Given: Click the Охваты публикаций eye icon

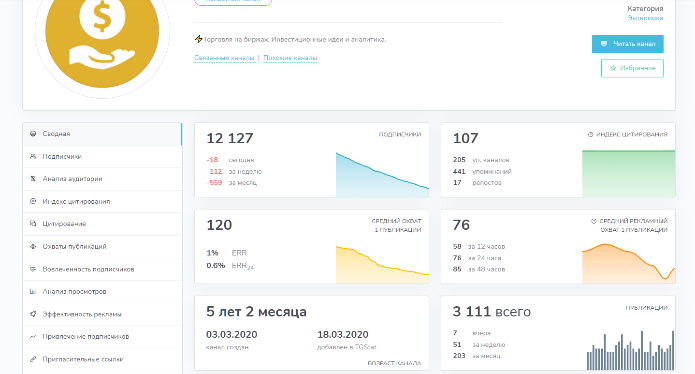Looking at the screenshot, I should (x=33, y=246).
